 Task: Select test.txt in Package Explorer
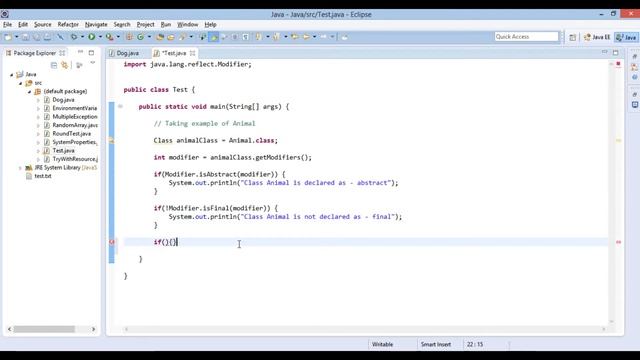[42, 176]
